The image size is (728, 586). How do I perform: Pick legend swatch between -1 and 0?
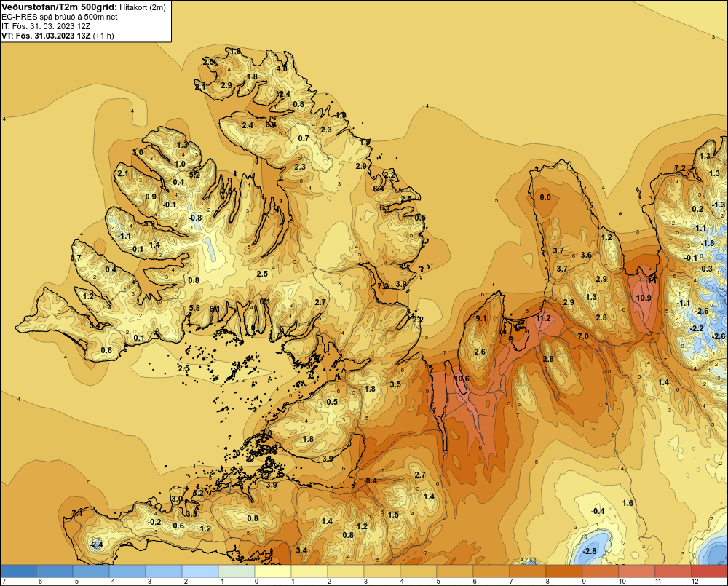point(237,571)
